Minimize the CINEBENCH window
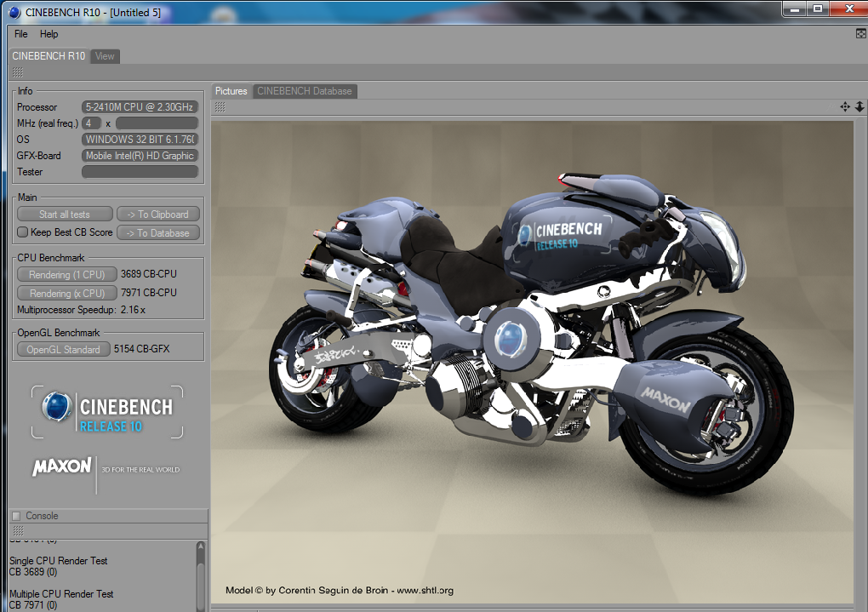 [795, 9]
